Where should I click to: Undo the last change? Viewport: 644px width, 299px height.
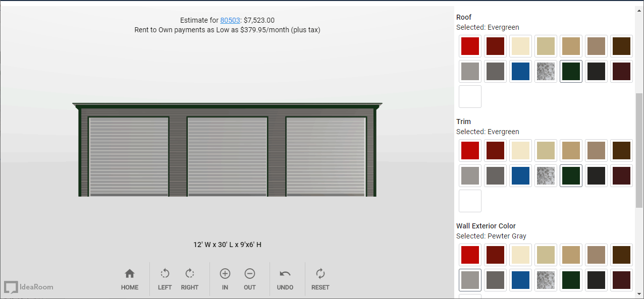click(285, 279)
